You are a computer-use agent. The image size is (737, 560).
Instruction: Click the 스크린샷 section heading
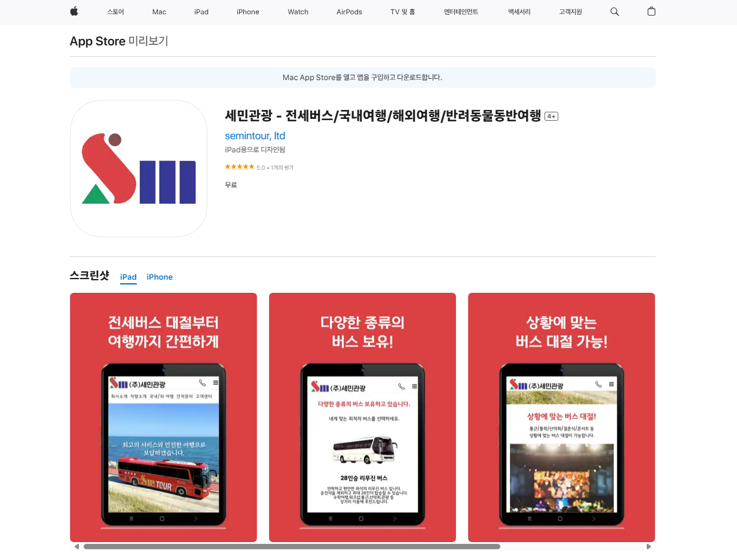[x=90, y=276]
